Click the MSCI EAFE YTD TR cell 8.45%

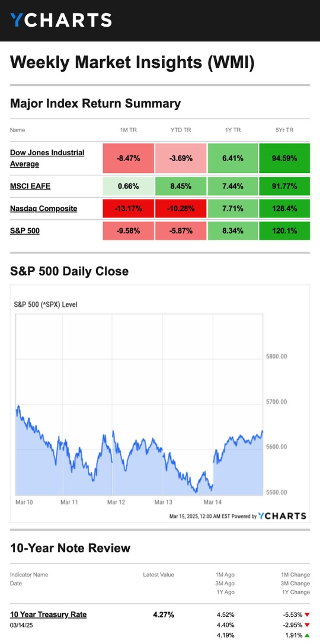[181, 186]
